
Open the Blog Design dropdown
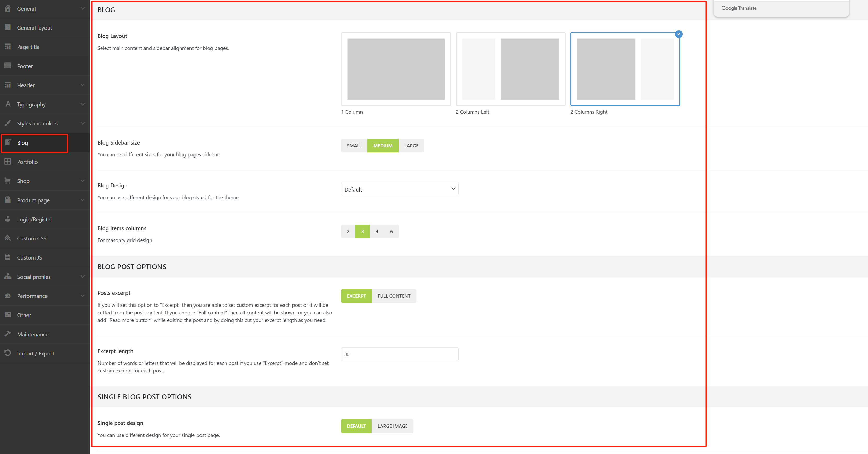(400, 188)
